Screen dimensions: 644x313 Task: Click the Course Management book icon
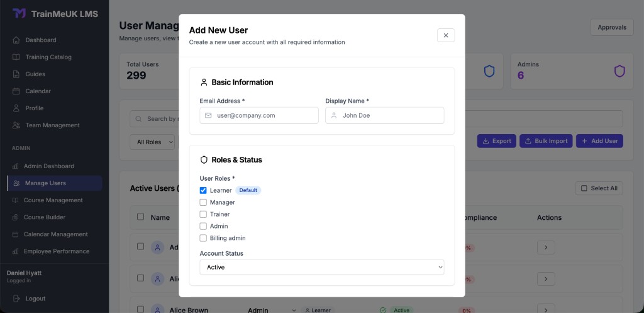[16, 200]
